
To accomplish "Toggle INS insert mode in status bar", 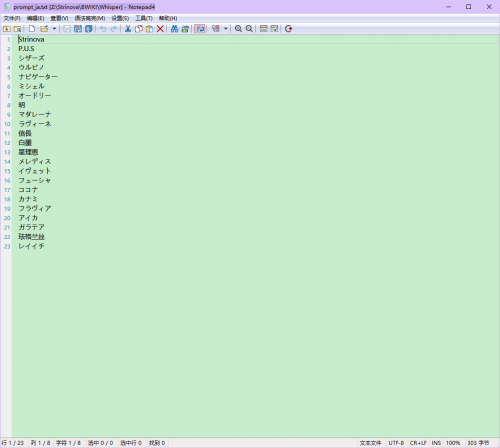I will 436,443.
